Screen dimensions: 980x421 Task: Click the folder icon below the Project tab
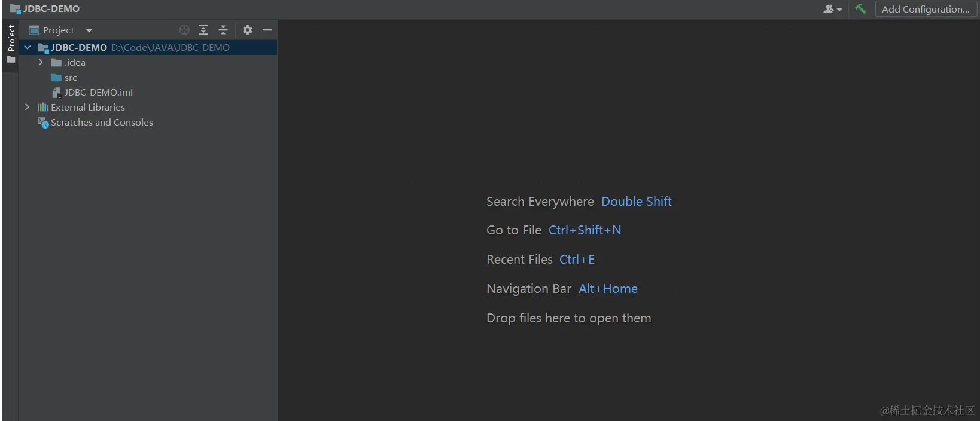[11, 60]
